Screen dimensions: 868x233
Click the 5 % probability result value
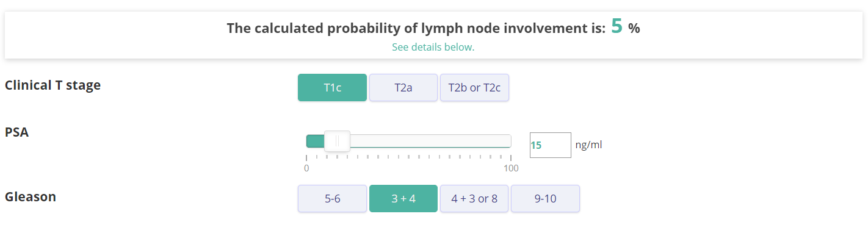[625, 27]
